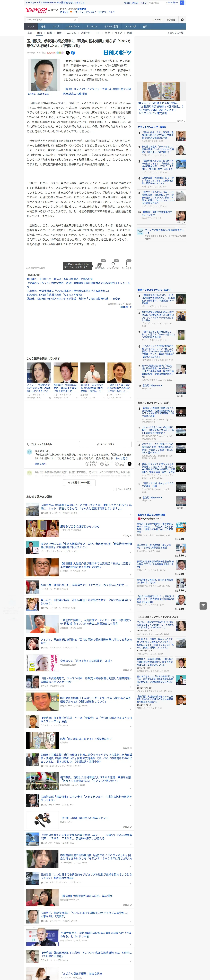The width and height of the screenshot is (210, 980).
Task: Open the 返信 138件 replies link
Action: (x=40, y=464)
